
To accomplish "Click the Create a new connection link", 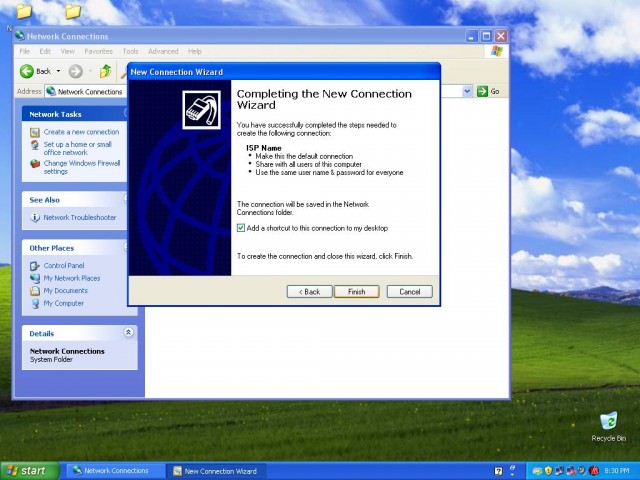I will pyautogui.click(x=81, y=132).
